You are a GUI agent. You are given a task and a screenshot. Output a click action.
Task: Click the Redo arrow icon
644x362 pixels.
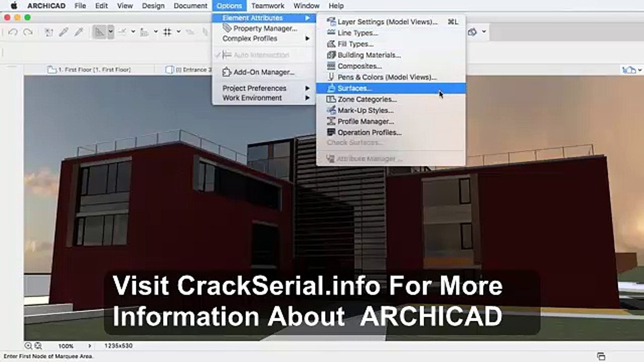tap(28, 32)
